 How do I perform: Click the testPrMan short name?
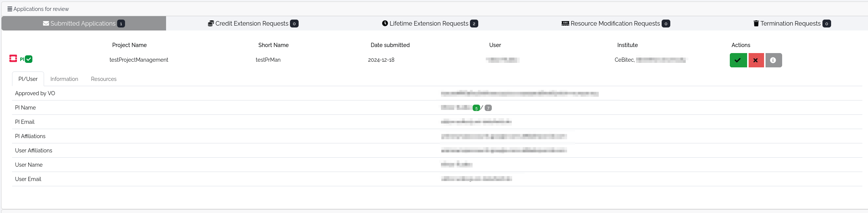268,60
